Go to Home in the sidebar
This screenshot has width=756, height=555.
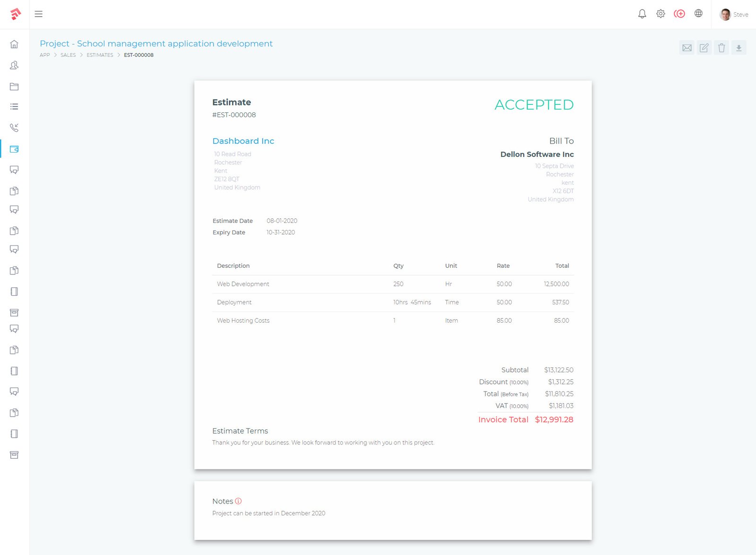click(14, 44)
